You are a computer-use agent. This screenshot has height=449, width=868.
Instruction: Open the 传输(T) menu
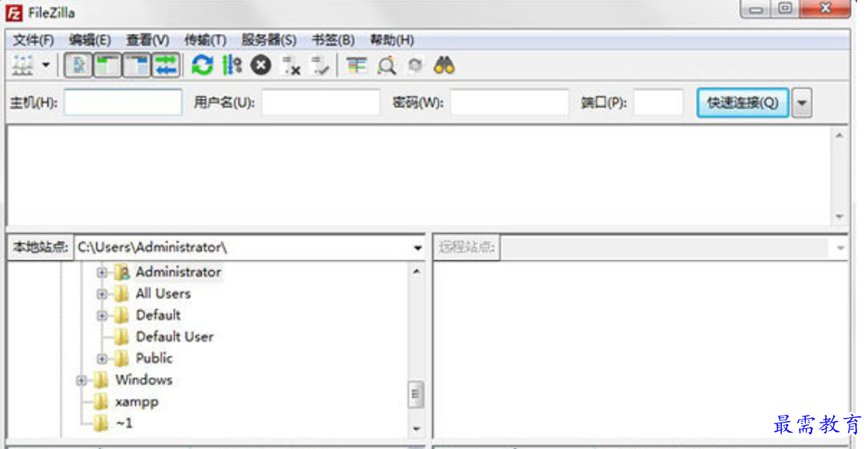click(206, 40)
